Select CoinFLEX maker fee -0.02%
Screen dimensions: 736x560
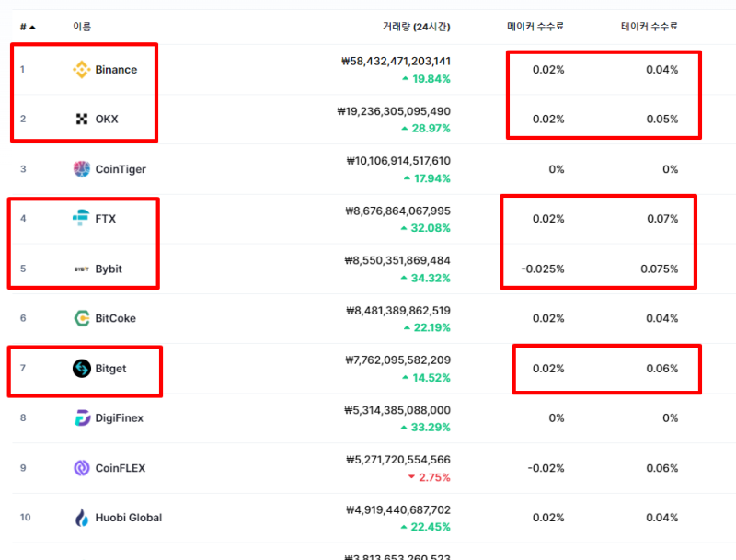point(546,468)
